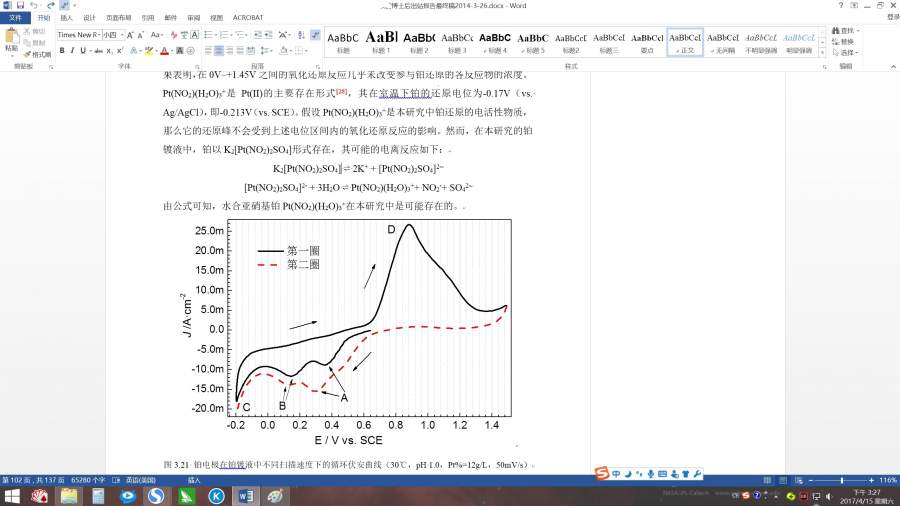Click word count 65280 个字 in status bar

pos(88,480)
